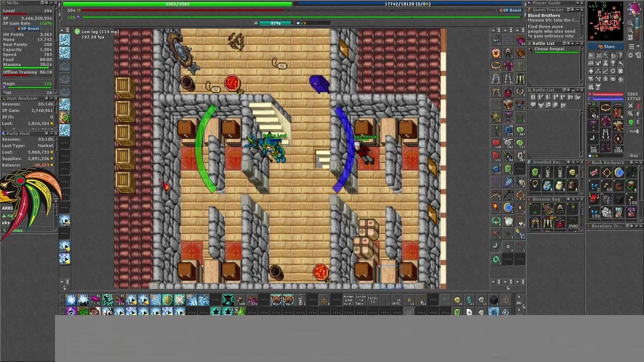Click the Book Backpack panel header
This screenshot has height=362, width=644.
(615, 162)
